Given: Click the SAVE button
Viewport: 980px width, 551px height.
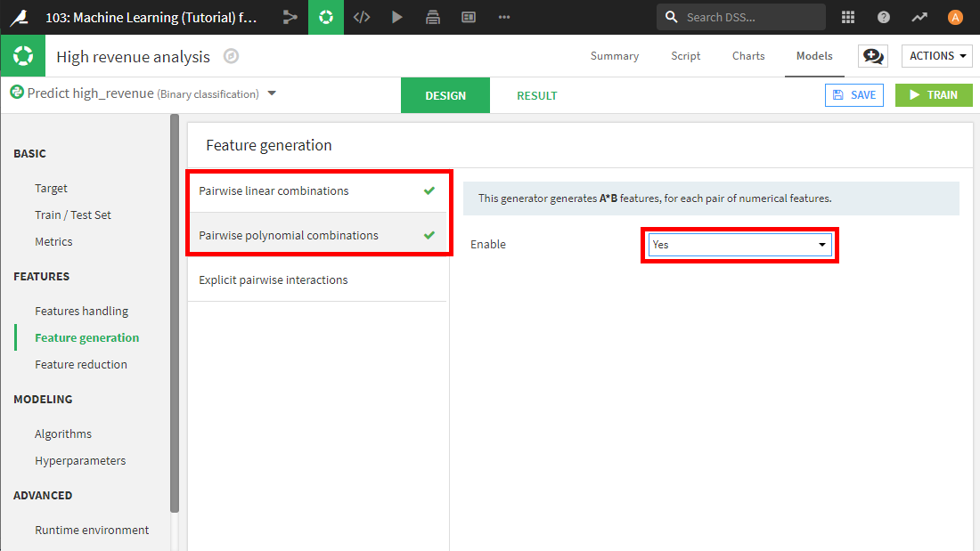Looking at the screenshot, I should (x=854, y=95).
